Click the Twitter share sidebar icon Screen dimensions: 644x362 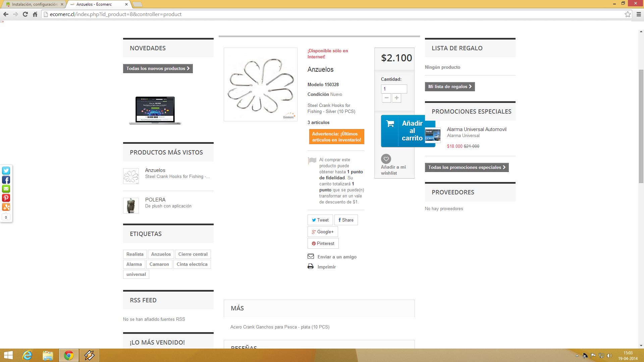(6, 171)
